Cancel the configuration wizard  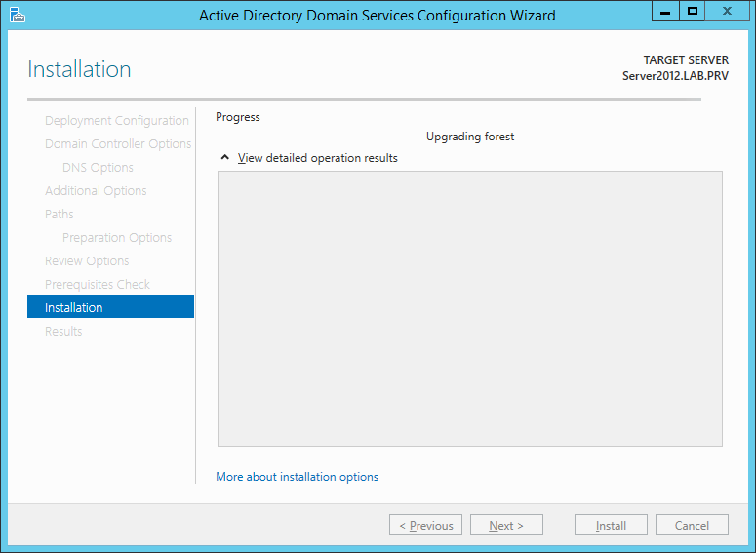(692, 525)
